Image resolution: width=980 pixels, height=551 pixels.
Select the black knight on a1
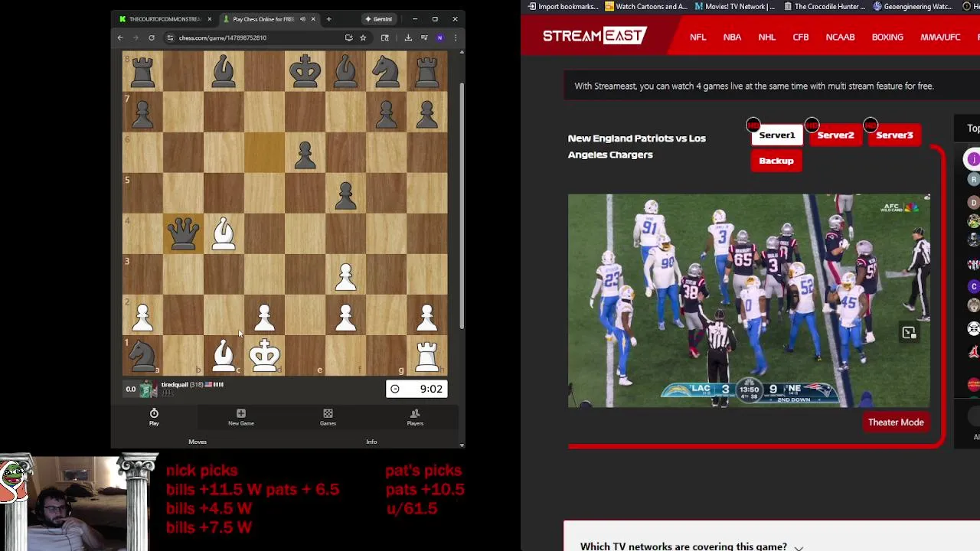click(142, 355)
